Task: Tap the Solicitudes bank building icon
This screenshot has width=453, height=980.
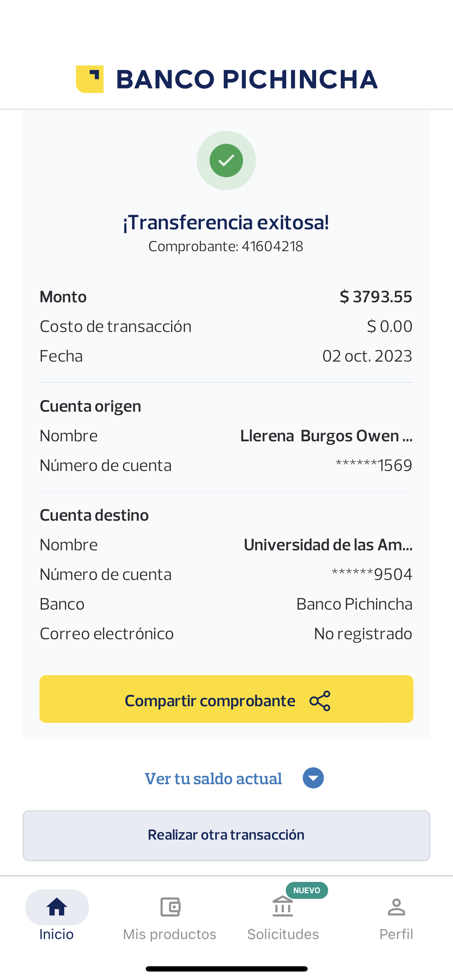Action: click(x=283, y=907)
